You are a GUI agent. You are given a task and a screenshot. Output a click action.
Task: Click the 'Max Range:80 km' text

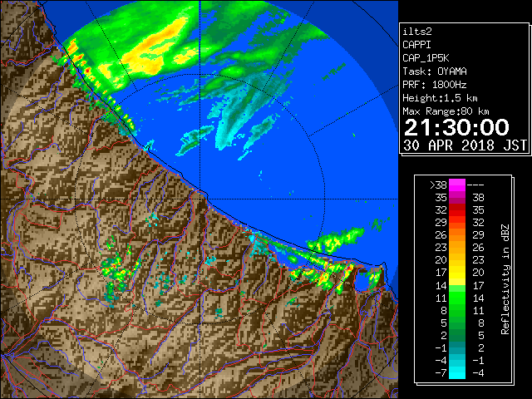[446, 111]
